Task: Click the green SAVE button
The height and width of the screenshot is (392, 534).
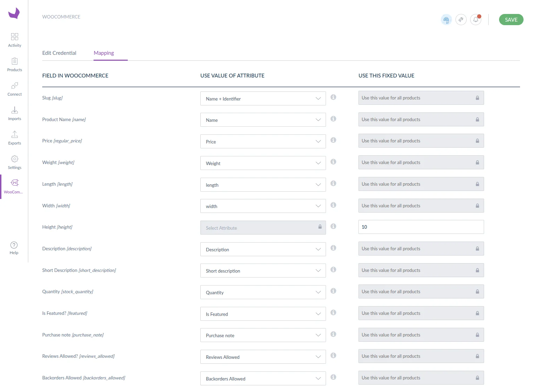Action: point(511,20)
